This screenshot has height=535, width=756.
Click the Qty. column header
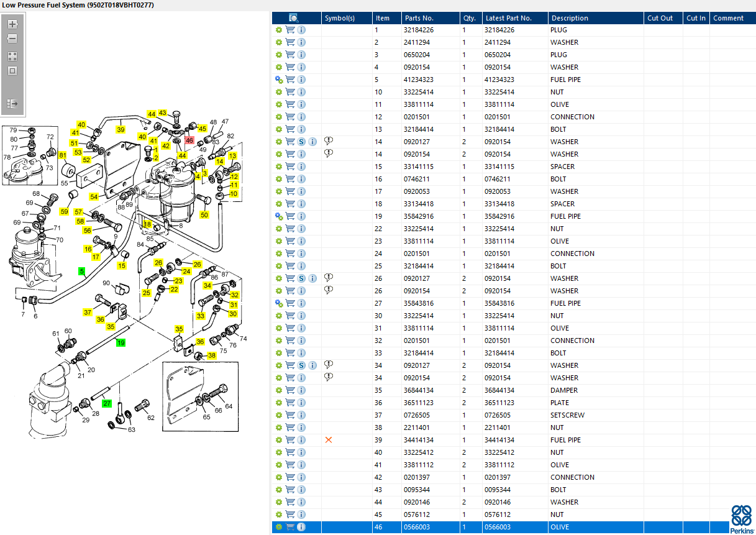pyautogui.click(x=469, y=18)
